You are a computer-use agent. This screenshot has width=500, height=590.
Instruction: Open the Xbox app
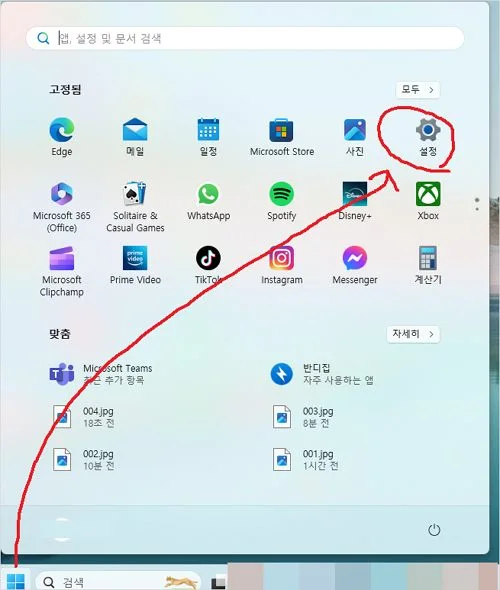[x=428, y=201]
